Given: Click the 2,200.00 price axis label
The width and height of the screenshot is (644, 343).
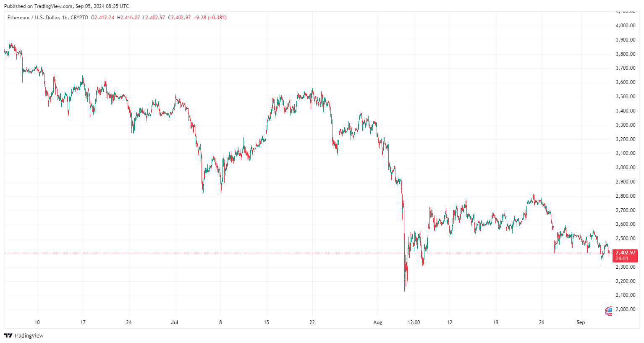Looking at the screenshot, I should 626,281.
